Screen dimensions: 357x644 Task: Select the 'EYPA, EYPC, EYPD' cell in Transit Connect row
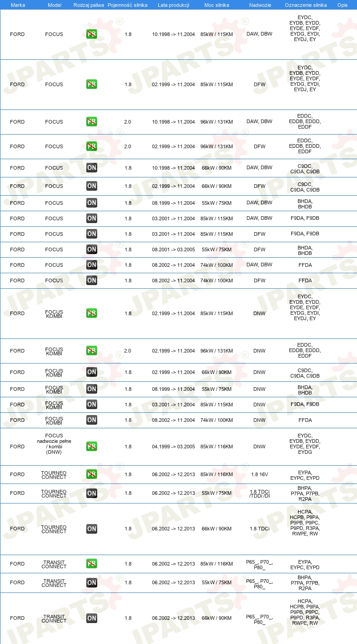click(x=305, y=565)
